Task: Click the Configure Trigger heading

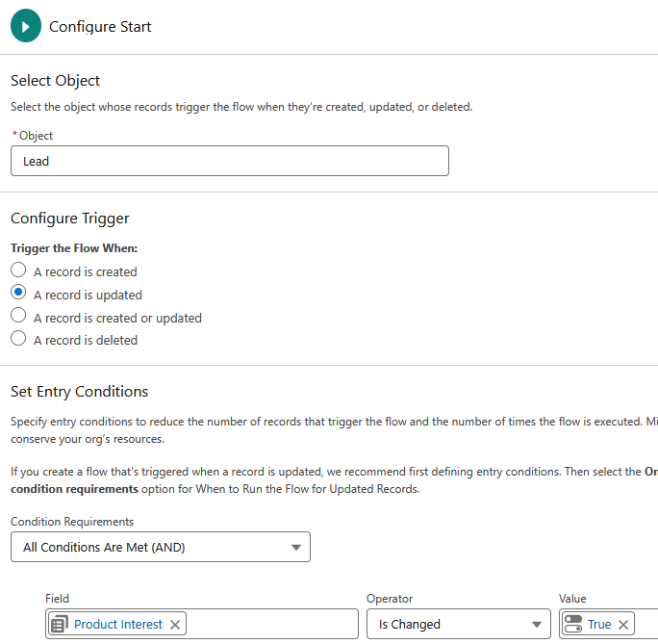Action: [69, 219]
